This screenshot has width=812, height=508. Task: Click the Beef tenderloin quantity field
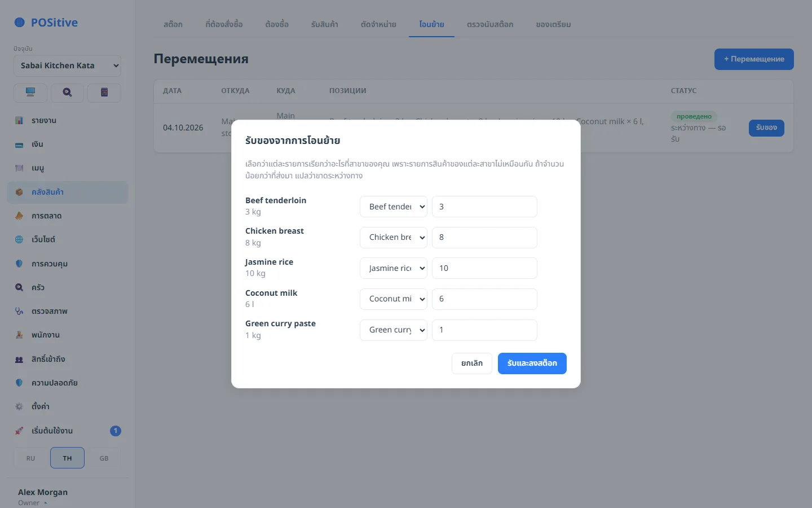point(484,207)
